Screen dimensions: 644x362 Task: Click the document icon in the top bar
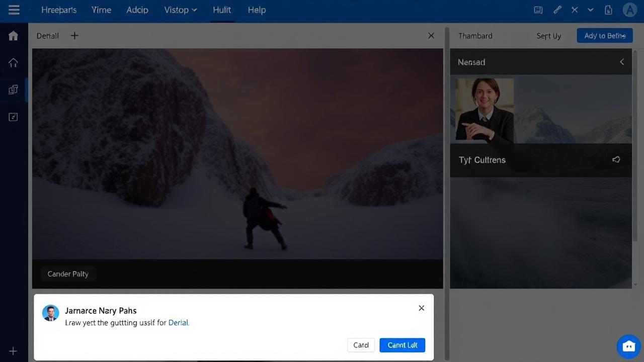[x=608, y=10]
